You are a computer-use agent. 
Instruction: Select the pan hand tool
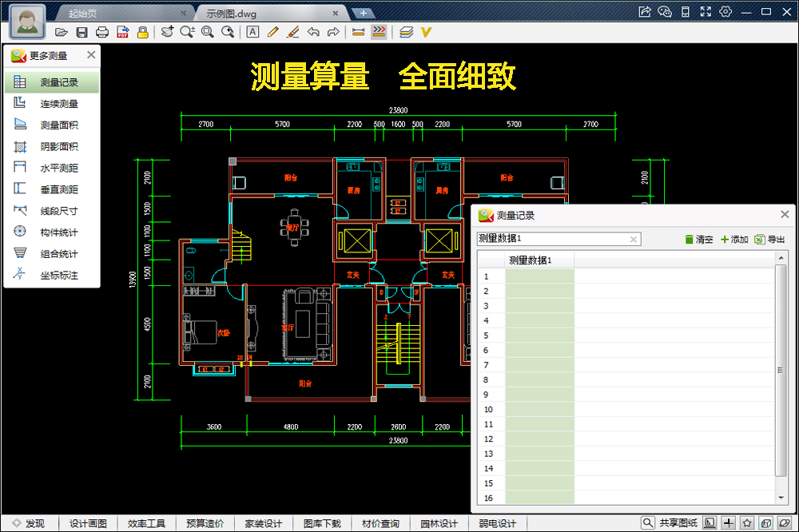coord(167,32)
